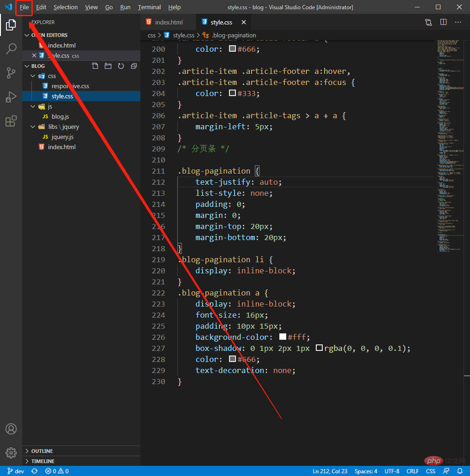Screen dimensions: 470x476
Task: Open the Terminal menu
Action: (x=150, y=7)
